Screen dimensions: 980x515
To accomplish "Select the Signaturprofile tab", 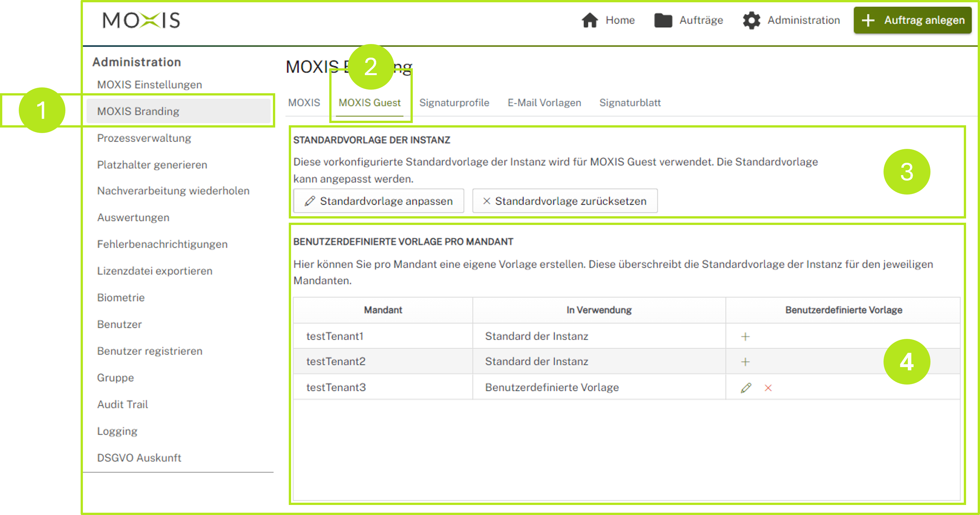I will [x=454, y=102].
